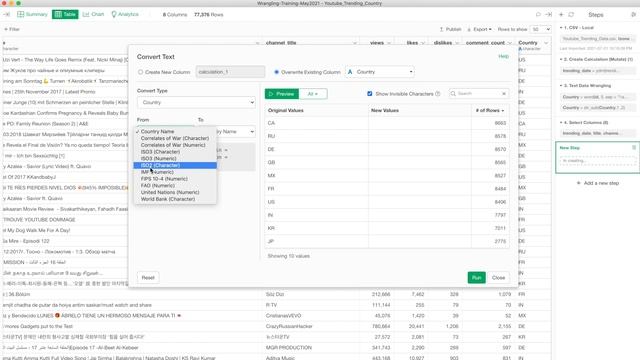Open the Rows to show dropdown
640x360 pixels.
coord(540,29)
